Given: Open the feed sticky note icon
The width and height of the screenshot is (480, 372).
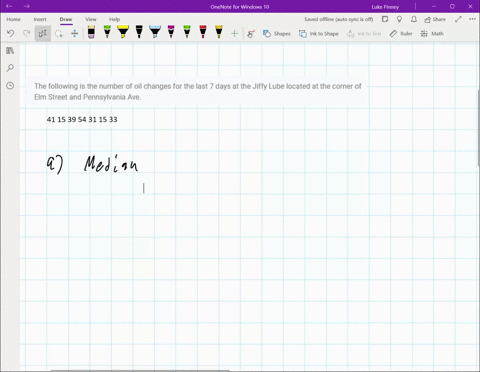Looking at the screenshot, I should (385, 19).
